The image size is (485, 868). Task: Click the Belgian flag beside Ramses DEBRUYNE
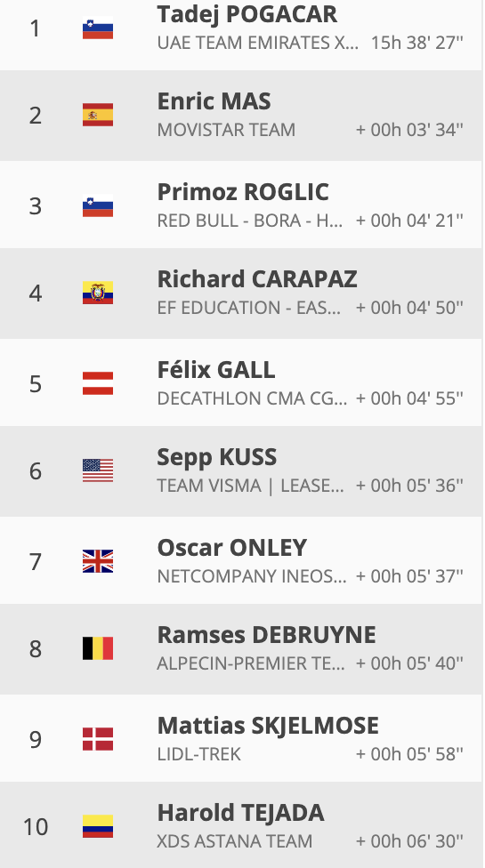[x=97, y=648]
